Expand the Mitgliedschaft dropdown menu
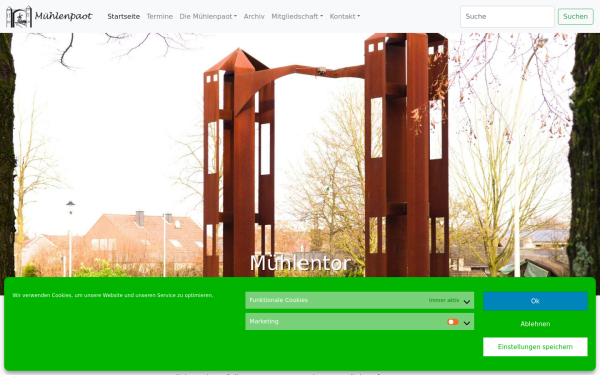 coord(297,16)
